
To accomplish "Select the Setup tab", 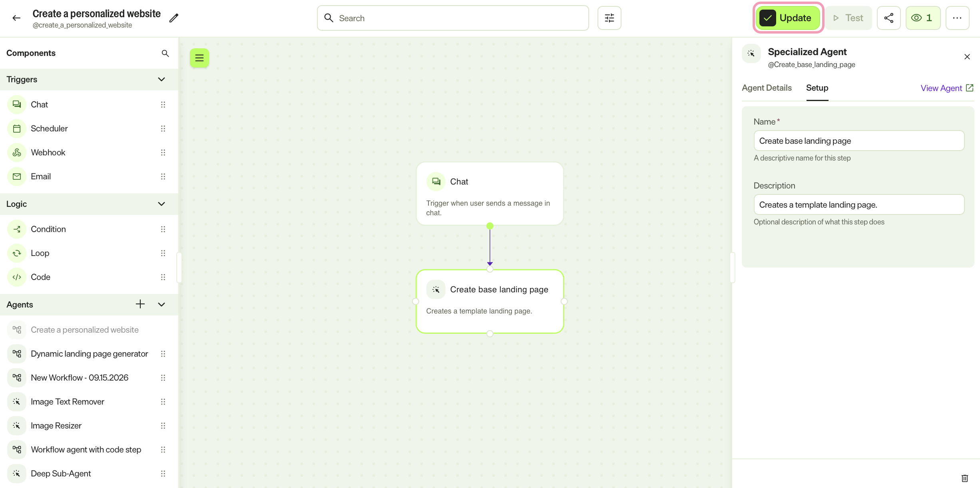I will [817, 88].
